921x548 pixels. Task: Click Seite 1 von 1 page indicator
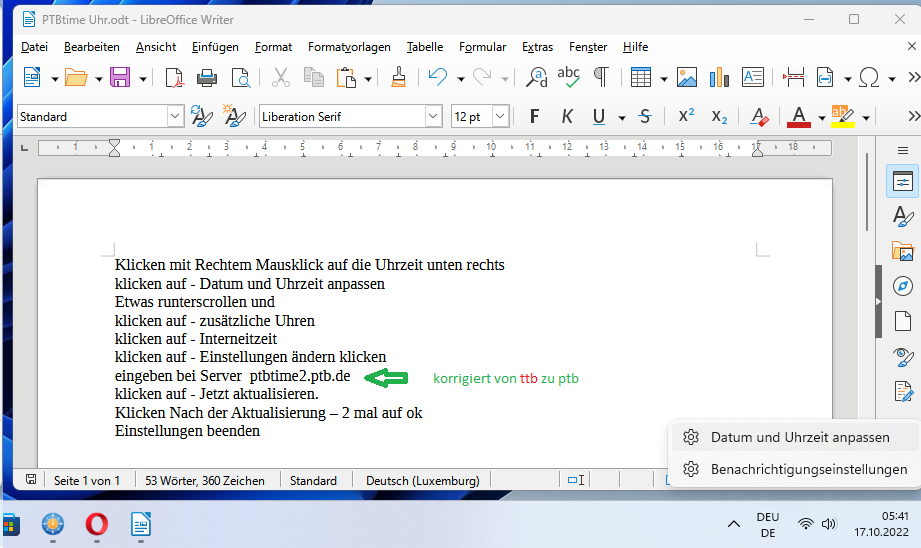pos(87,480)
